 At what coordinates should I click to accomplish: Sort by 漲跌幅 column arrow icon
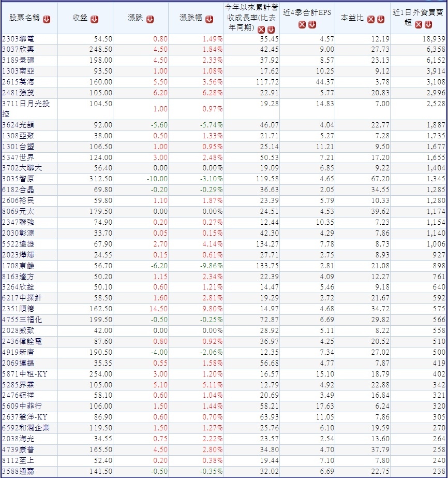point(209,20)
